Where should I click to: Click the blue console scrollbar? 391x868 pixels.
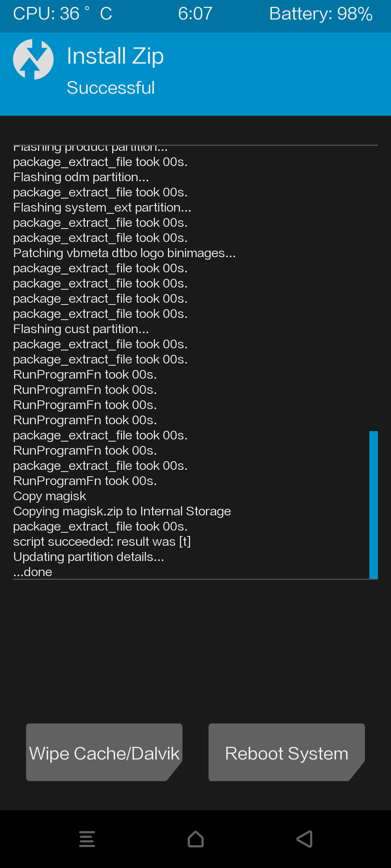coord(373,505)
